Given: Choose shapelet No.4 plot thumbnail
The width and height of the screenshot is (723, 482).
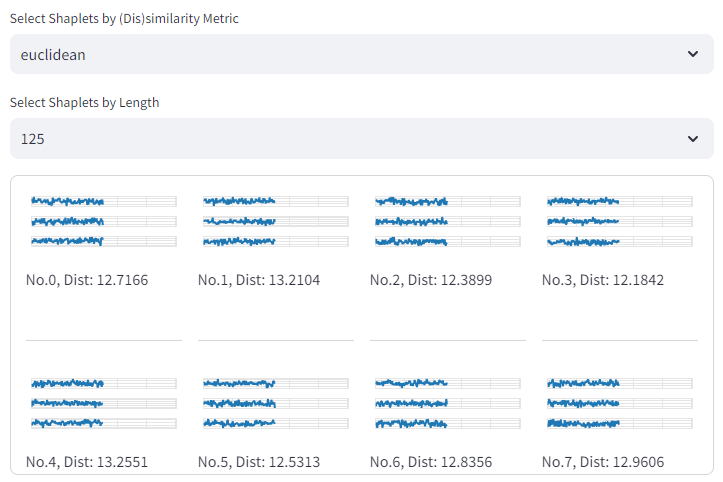Looking at the screenshot, I should pyautogui.click(x=104, y=403).
